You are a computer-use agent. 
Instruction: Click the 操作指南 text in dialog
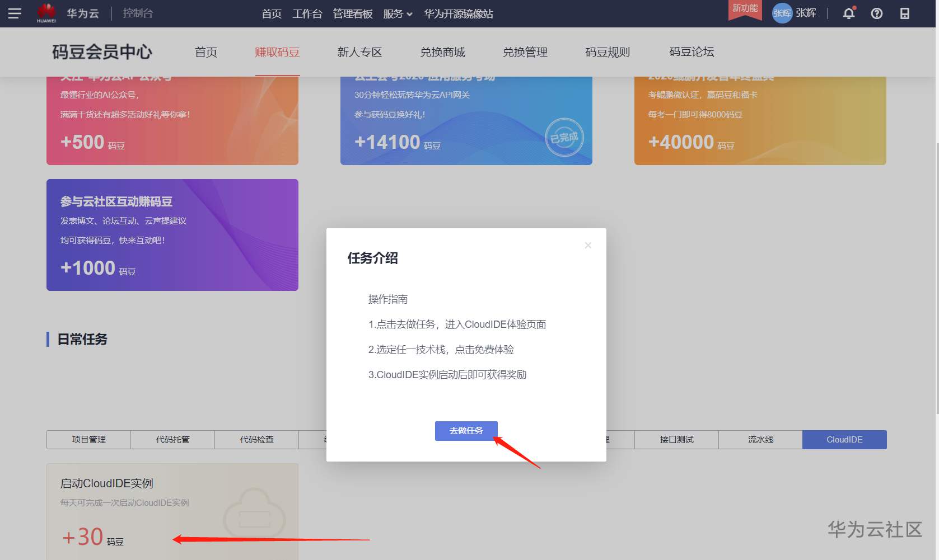click(x=388, y=299)
